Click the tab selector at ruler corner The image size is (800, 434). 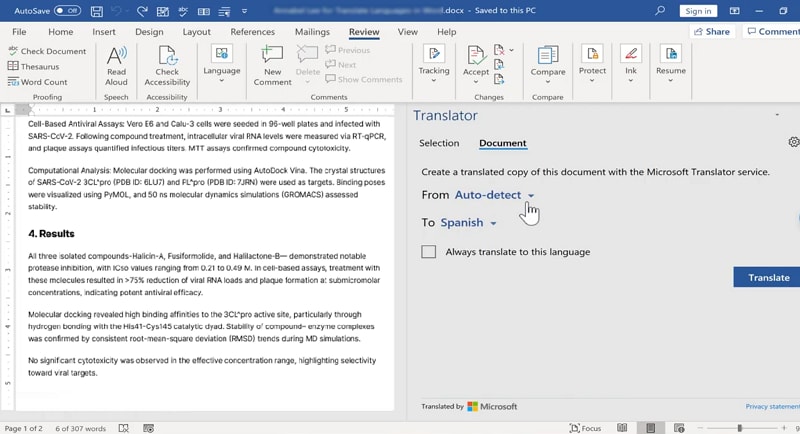pyautogui.click(x=7, y=110)
